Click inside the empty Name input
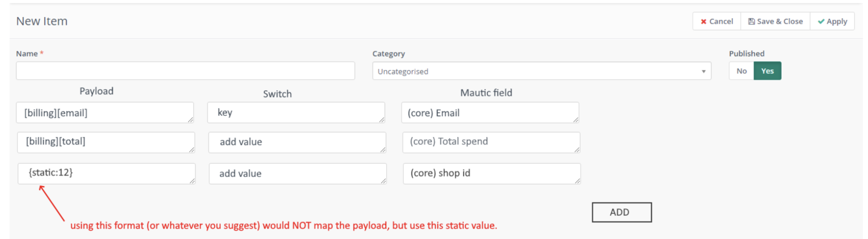This screenshot has width=868, height=239. 185,70
